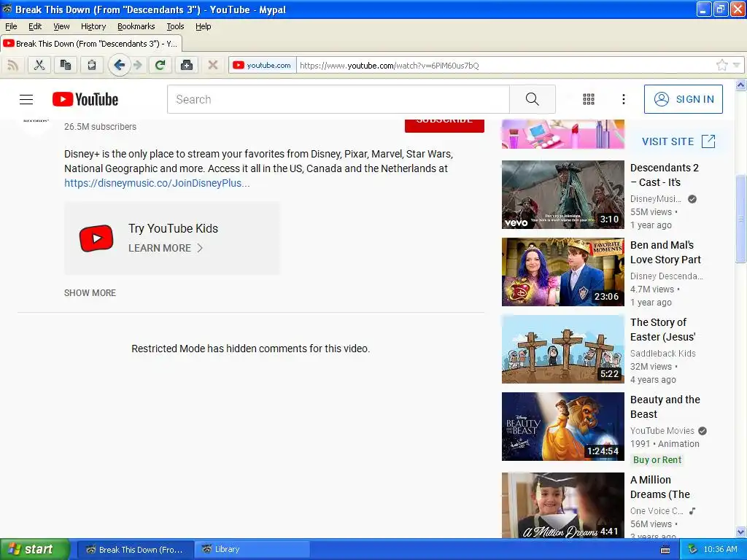Click the Copy toolbar icon

(x=65, y=65)
